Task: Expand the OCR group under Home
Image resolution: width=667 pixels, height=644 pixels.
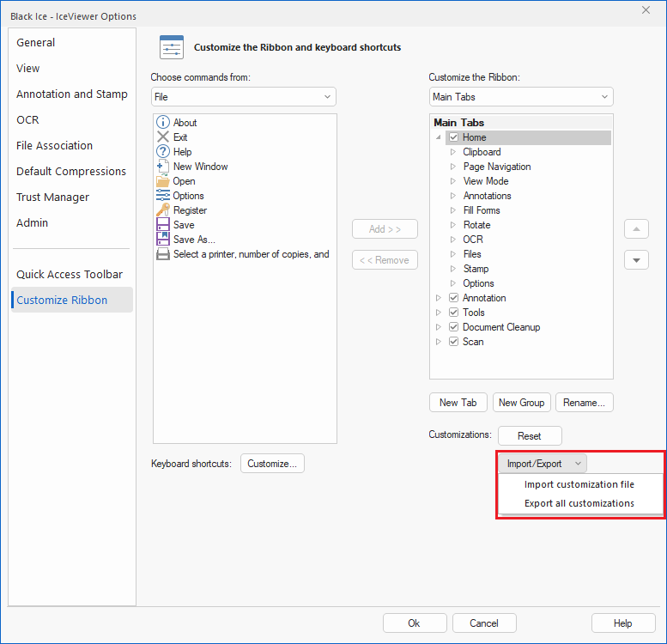Action: 453,240
